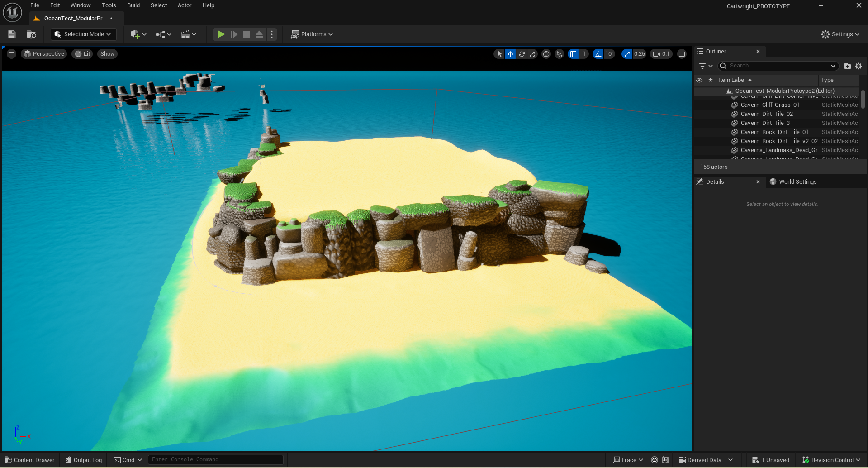Click the Outliner search field
The height and width of the screenshot is (468, 868).
[x=778, y=66]
